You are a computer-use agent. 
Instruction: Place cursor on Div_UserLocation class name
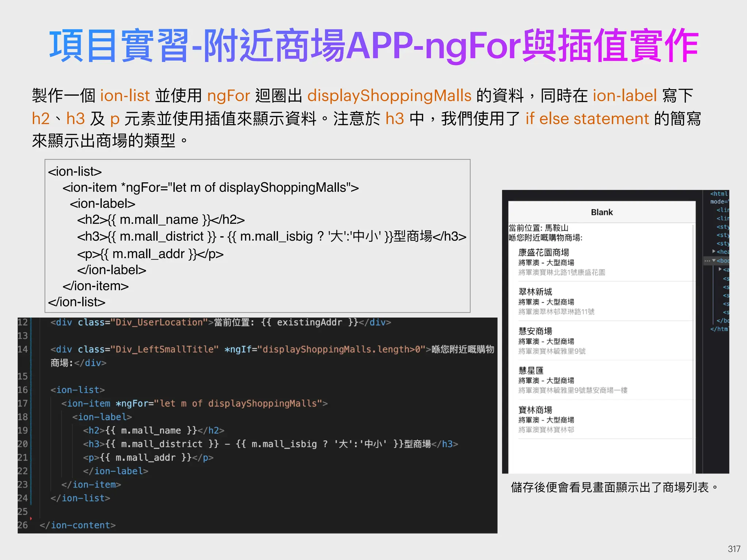(x=159, y=322)
